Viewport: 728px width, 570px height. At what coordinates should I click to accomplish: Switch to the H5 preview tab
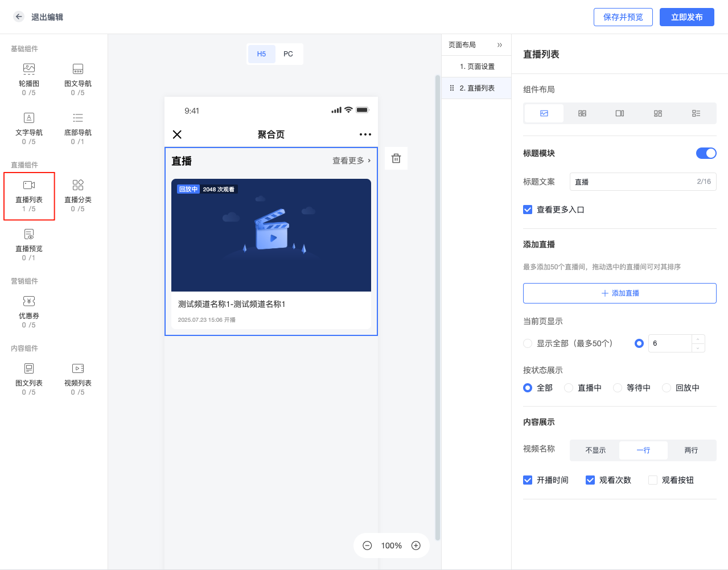pos(261,54)
